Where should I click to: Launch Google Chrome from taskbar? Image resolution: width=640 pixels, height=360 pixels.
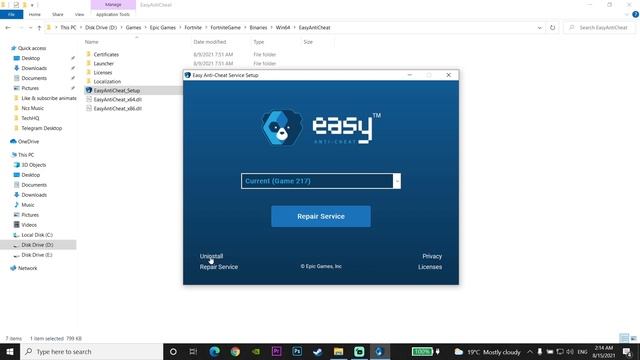tap(235, 352)
